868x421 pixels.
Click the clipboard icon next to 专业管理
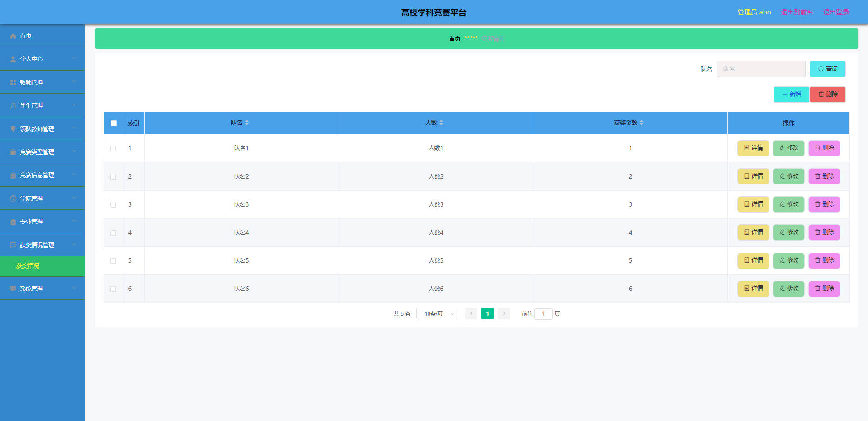coord(13,222)
